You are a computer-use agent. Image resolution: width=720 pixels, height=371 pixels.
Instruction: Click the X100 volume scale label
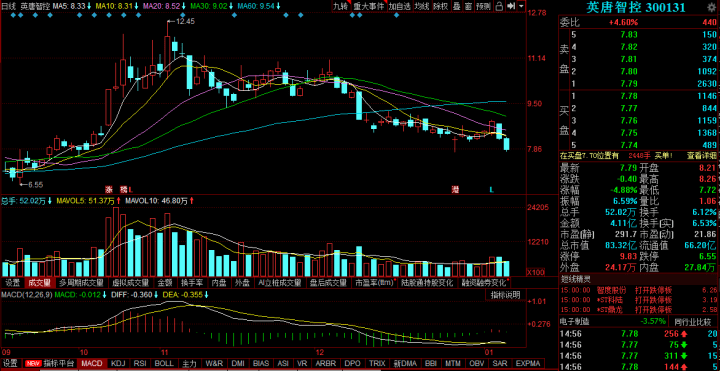[x=535, y=272]
